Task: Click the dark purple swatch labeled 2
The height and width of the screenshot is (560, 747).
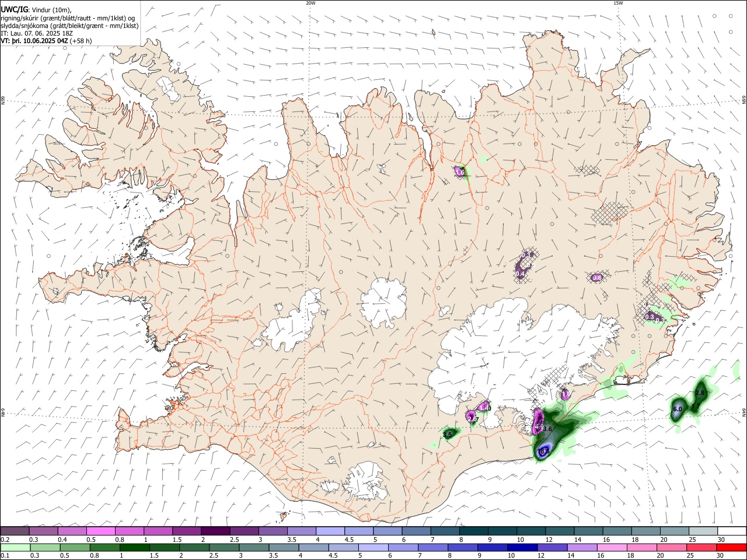Action: [215, 531]
